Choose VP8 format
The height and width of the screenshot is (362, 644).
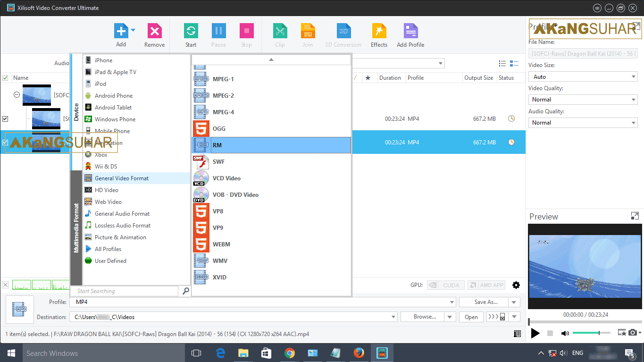(271, 211)
